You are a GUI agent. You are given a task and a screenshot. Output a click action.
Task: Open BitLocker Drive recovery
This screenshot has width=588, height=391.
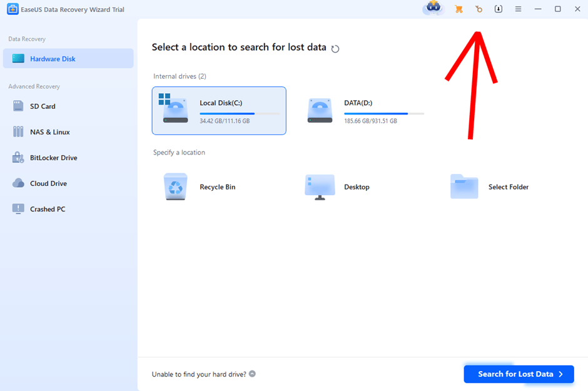pos(68,158)
